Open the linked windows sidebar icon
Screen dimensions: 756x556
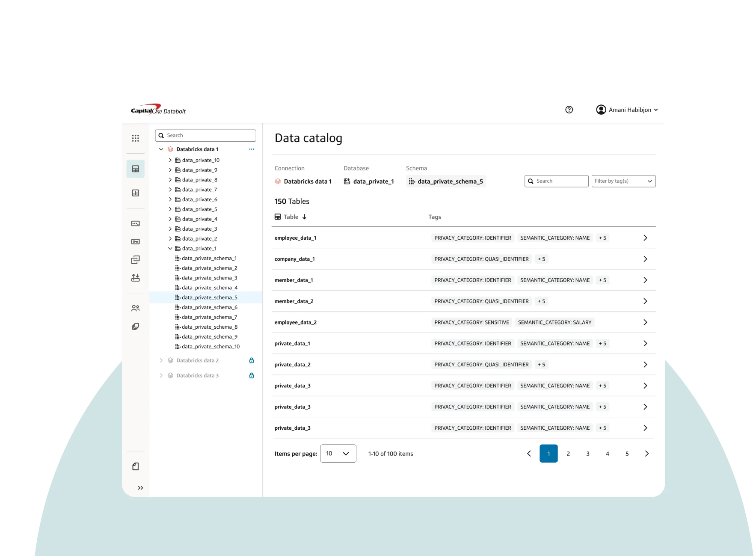coord(135,260)
